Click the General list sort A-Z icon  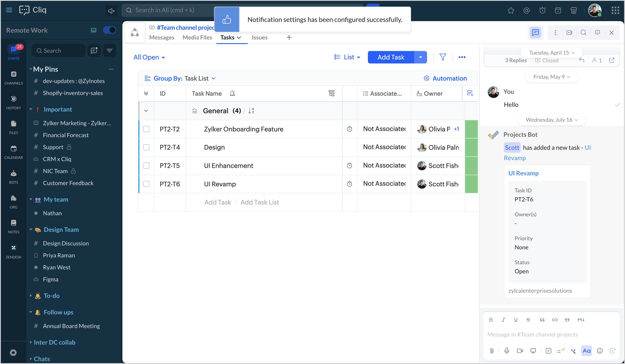click(x=251, y=111)
